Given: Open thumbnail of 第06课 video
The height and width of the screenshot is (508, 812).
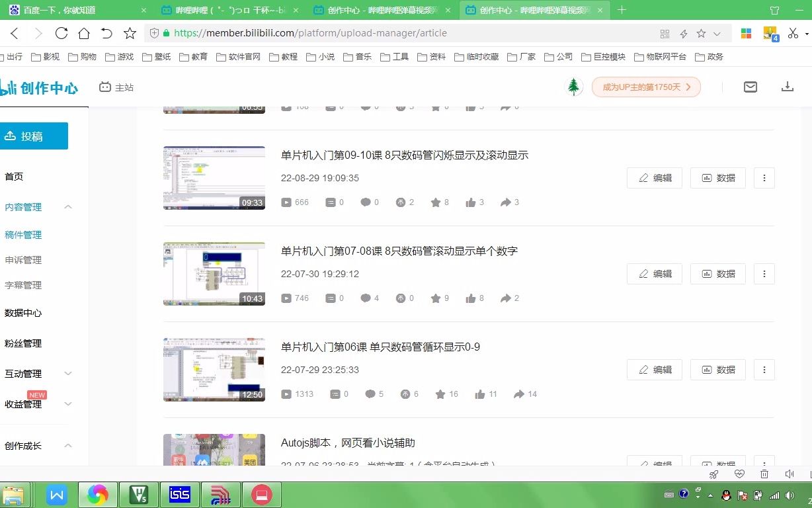Looking at the screenshot, I should click(214, 370).
